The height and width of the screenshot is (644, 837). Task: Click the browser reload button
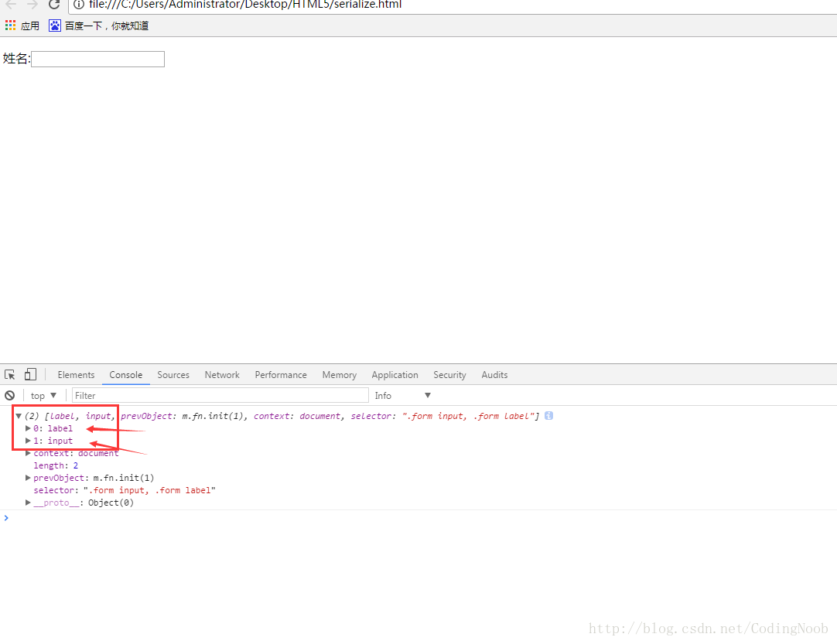pos(54,5)
